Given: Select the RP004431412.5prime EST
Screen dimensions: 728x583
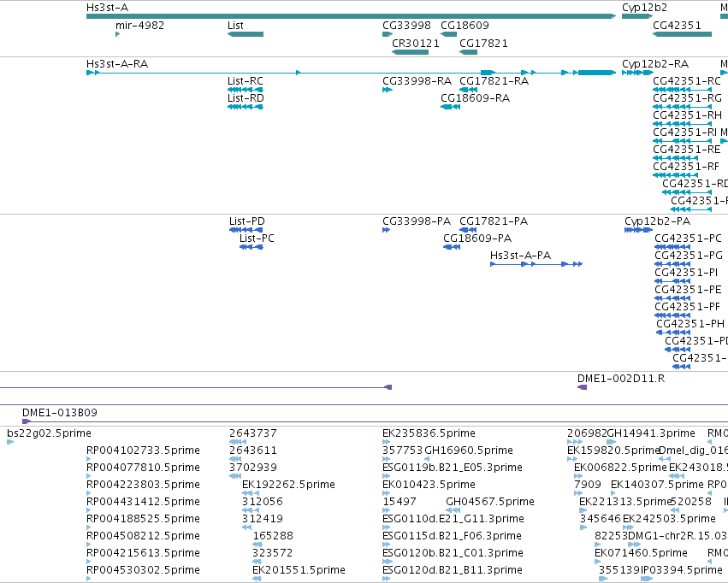Looking at the screenshot, I should 89,510.
